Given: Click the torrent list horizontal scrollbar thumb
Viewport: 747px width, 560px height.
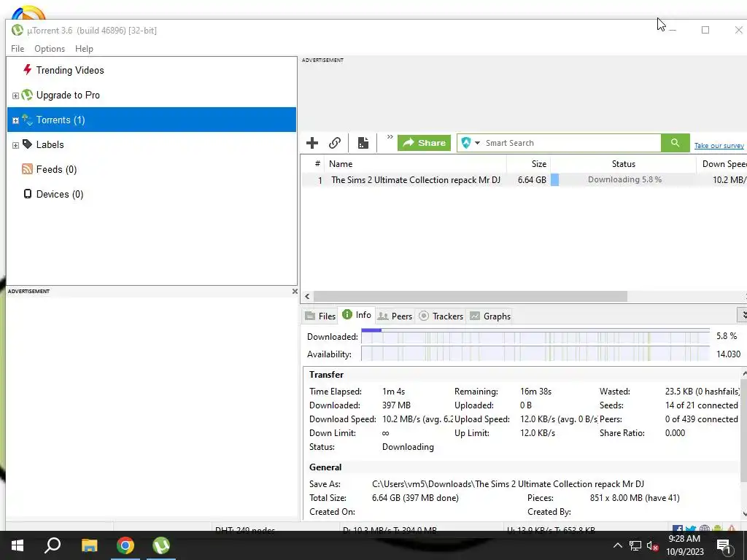Looking at the screenshot, I should click(x=471, y=296).
